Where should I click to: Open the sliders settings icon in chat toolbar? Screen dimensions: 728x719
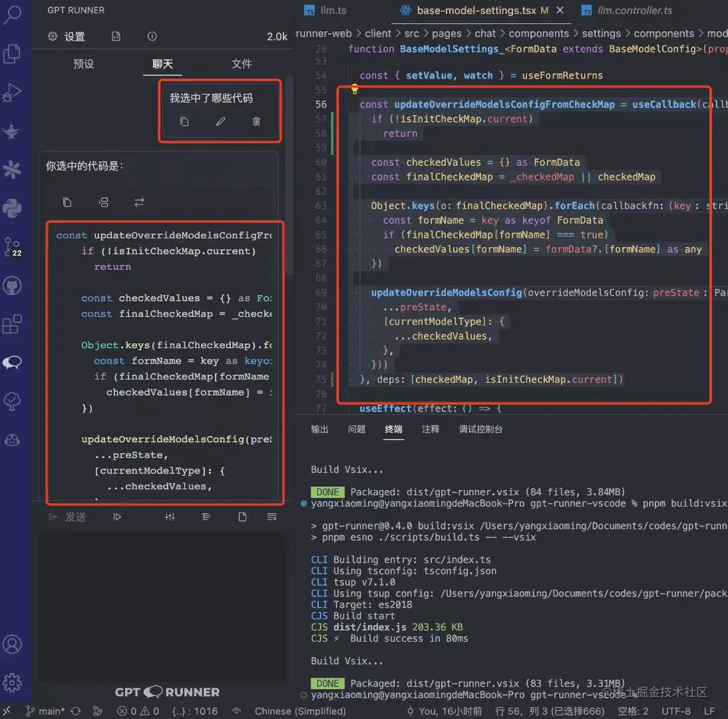tap(170, 517)
